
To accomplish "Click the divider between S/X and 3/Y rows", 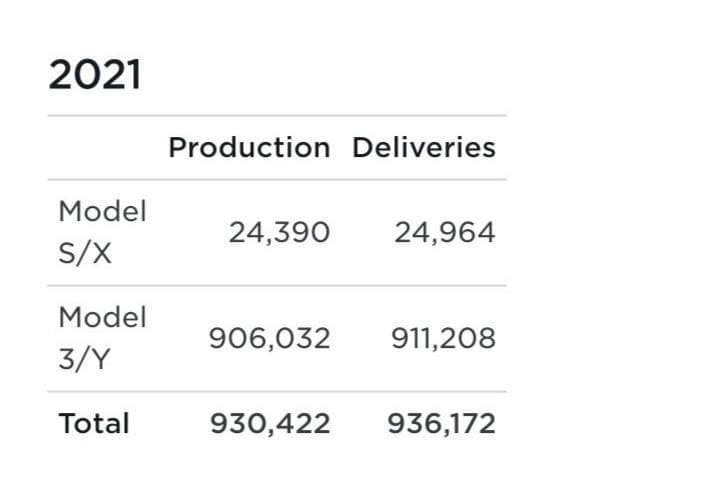I will [276, 286].
